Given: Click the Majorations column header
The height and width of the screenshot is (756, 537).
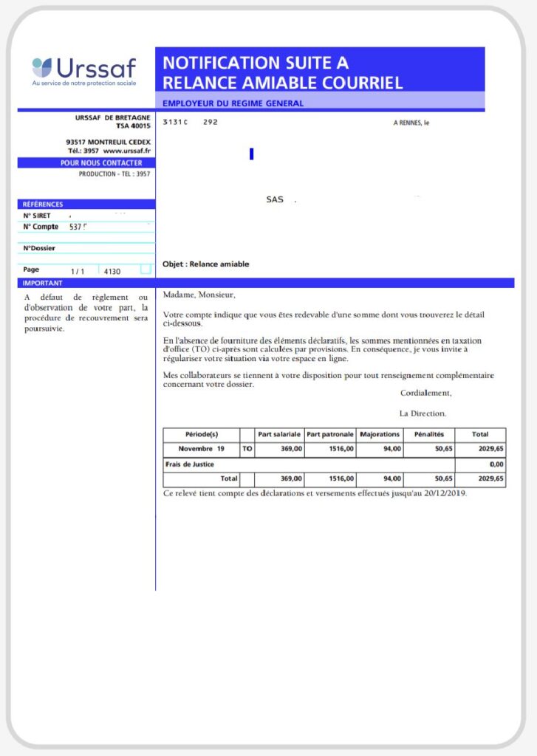Looking at the screenshot, I should (x=380, y=434).
